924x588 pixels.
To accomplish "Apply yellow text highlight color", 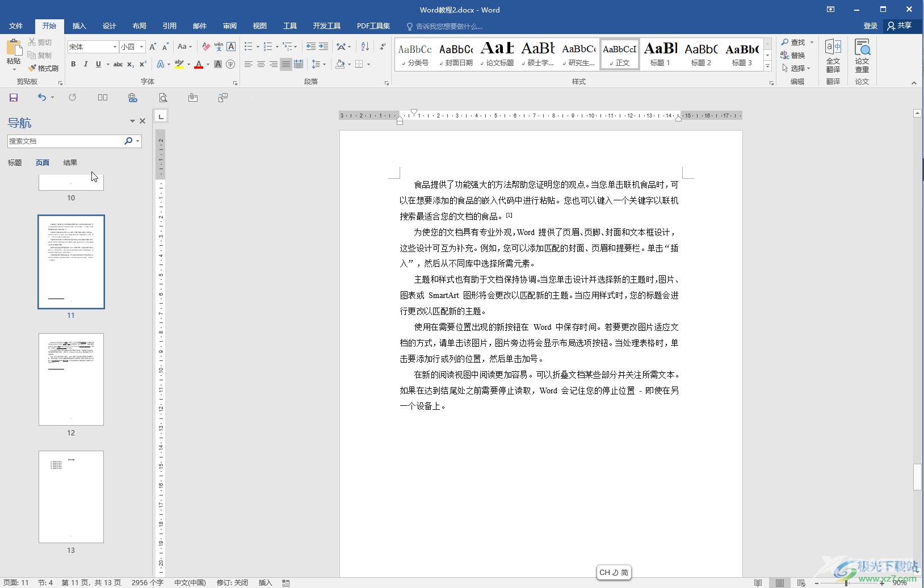I will click(179, 64).
